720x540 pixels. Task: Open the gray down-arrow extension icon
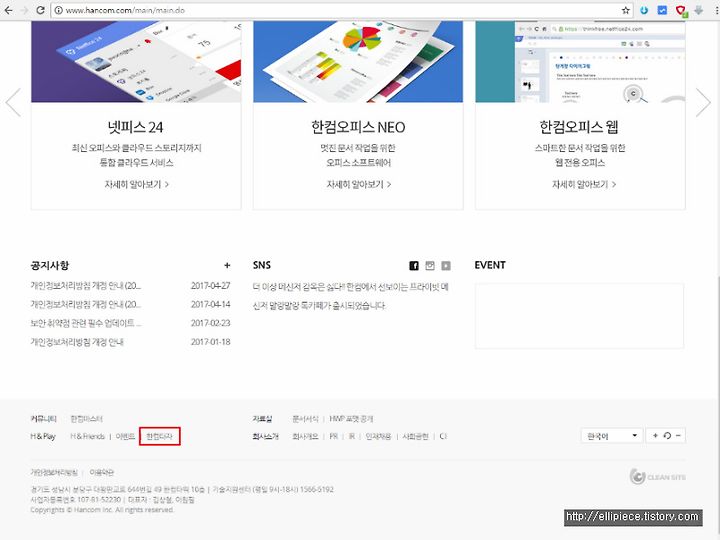tap(699, 10)
